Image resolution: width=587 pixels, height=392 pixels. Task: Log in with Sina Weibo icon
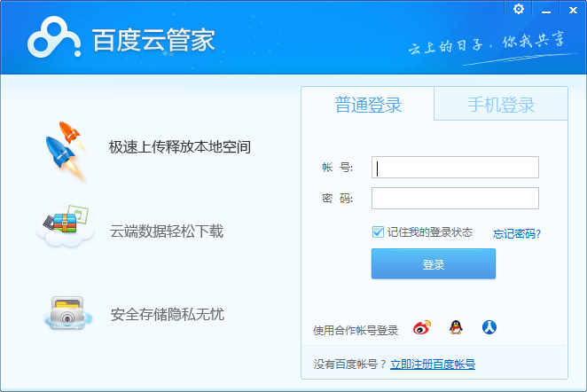(x=422, y=327)
